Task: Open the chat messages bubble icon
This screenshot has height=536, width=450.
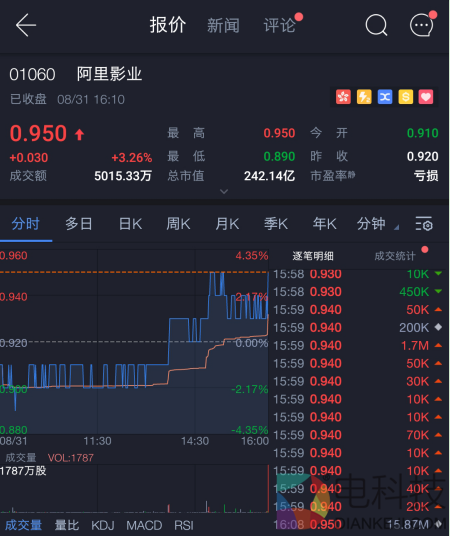Action: pyautogui.click(x=422, y=25)
